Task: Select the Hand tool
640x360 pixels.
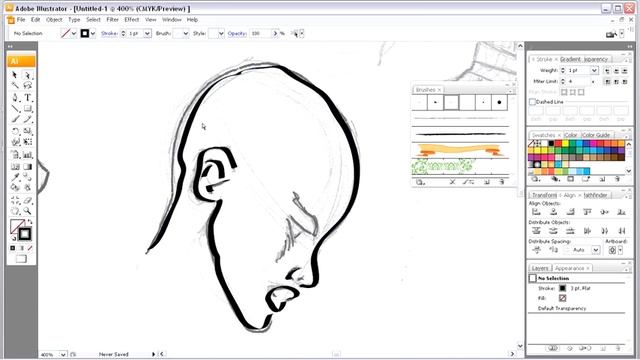Action: point(15,211)
